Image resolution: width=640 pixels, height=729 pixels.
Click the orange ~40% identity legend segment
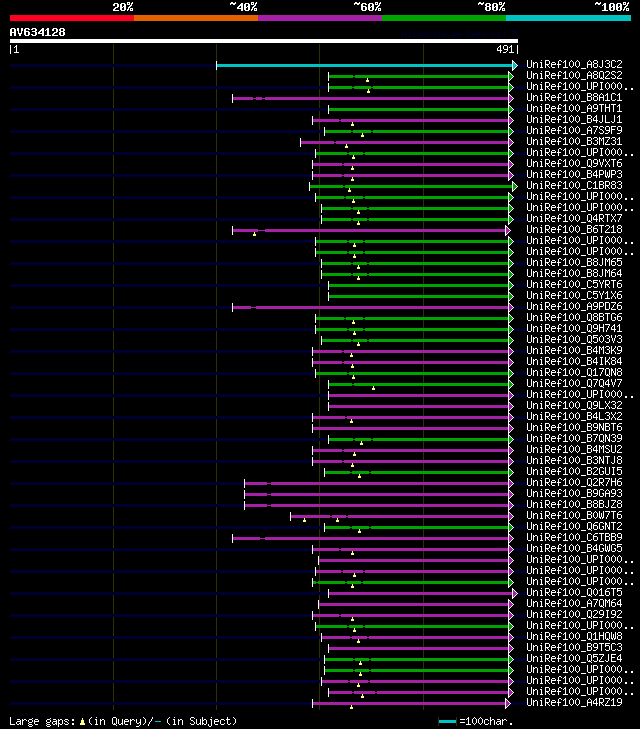pyautogui.click(x=196, y=18)
